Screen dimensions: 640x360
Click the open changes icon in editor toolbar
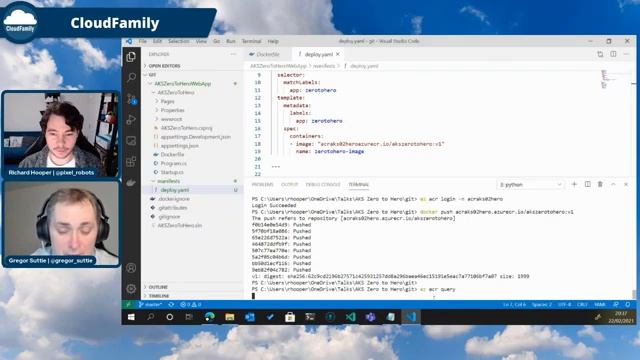click(x=600, y=54)
